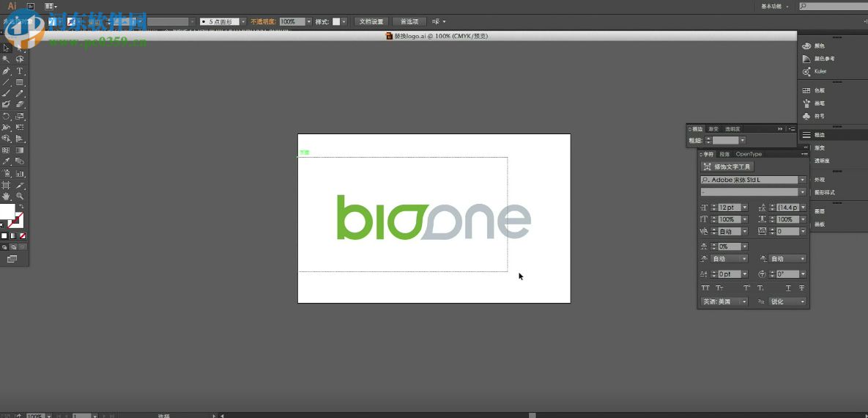This screenshot has width=868, height=418.
Task: Open the font size 12 pt dropdown
Action: (x=745, y=208)
